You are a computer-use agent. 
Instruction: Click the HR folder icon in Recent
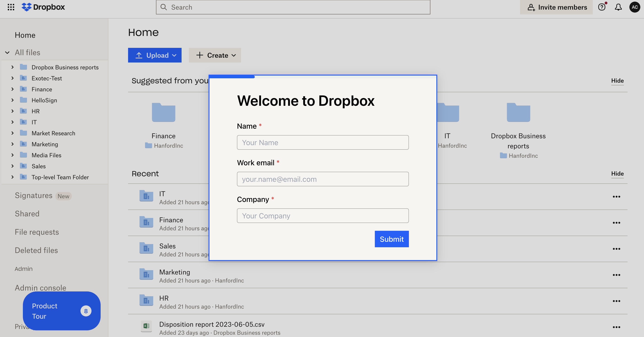(x=146, y=300)
